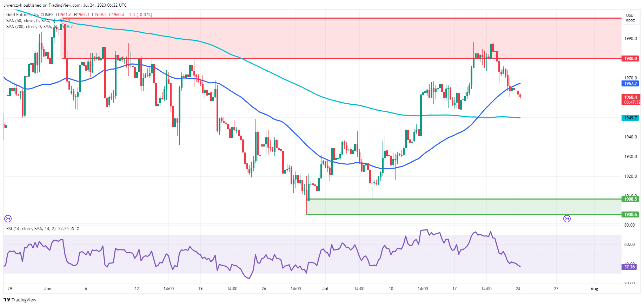
Task: Click the left purple circled arrow icon
Action: [x=8, y=219]
